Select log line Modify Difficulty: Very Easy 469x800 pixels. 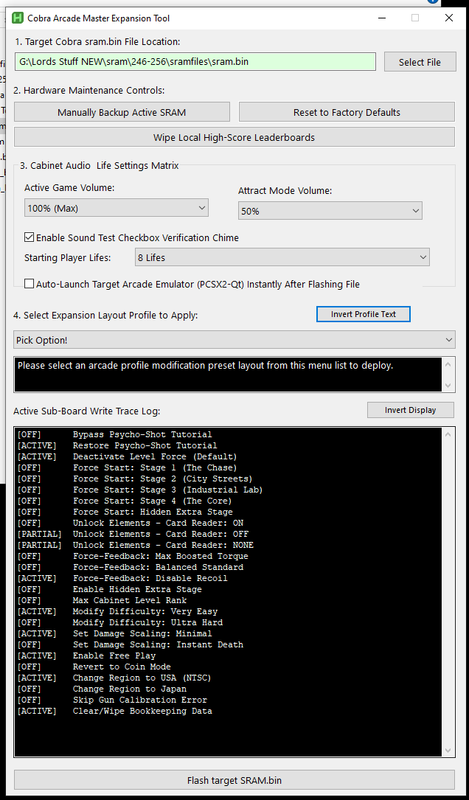pos(117,611)
